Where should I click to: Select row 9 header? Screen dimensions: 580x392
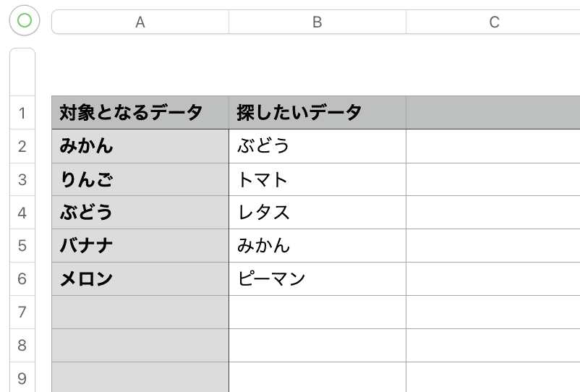tap(22, 378)
